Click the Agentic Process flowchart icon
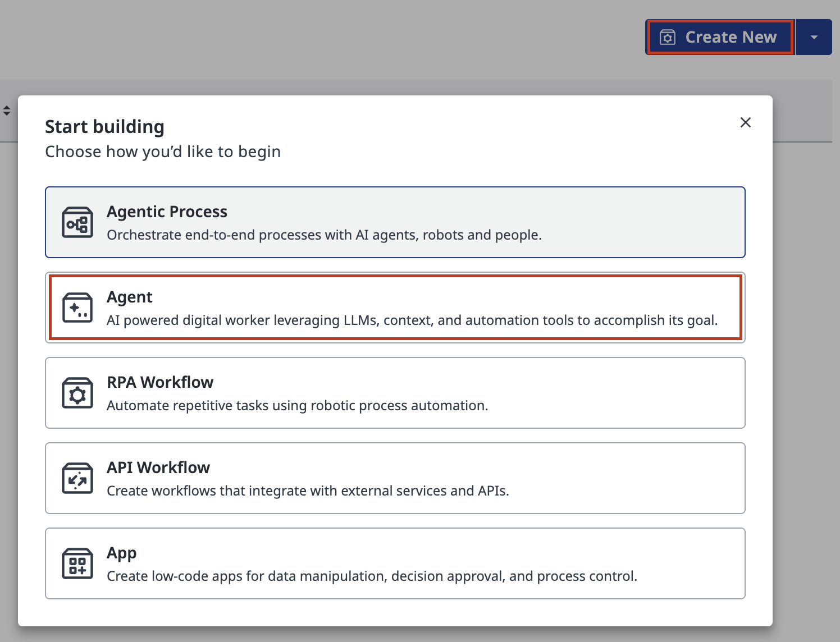 click(77, 223)
